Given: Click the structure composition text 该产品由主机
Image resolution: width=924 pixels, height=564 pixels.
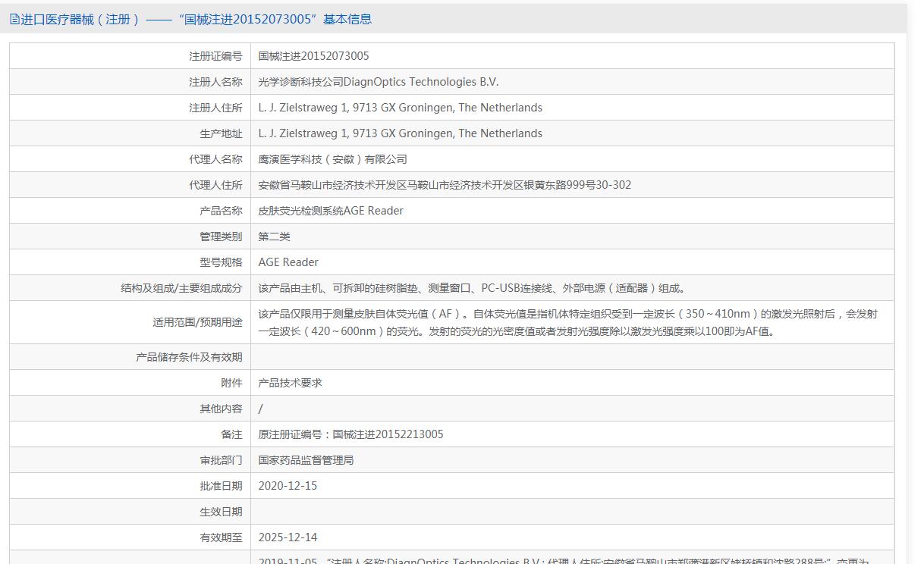Looking at the screenshot, I should (473, 288).
